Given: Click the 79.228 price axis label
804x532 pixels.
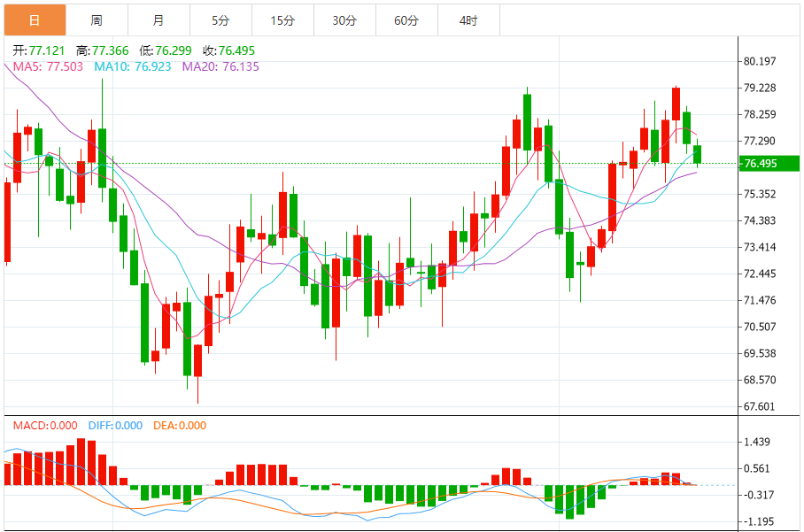Looking at the screenshot, I should pyautogui.click(x=760, y=88).
